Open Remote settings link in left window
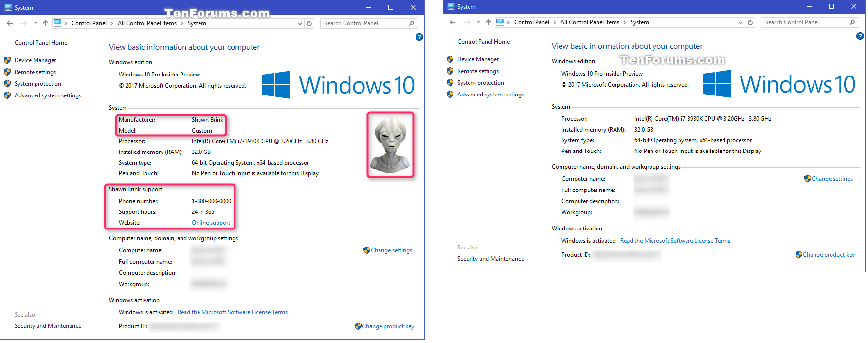This screenshot has height=343, width=868. [x=35, y=72]
